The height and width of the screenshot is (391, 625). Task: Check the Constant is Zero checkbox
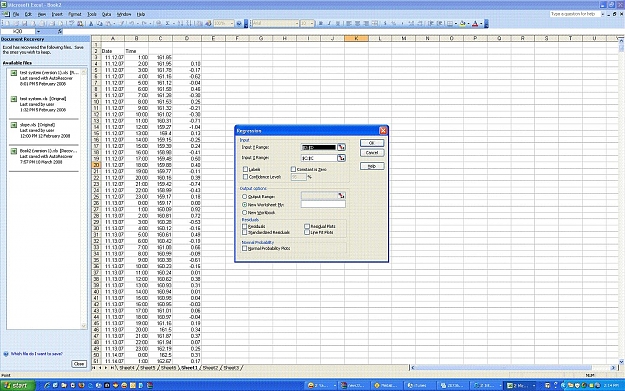[x=293, y=169]
